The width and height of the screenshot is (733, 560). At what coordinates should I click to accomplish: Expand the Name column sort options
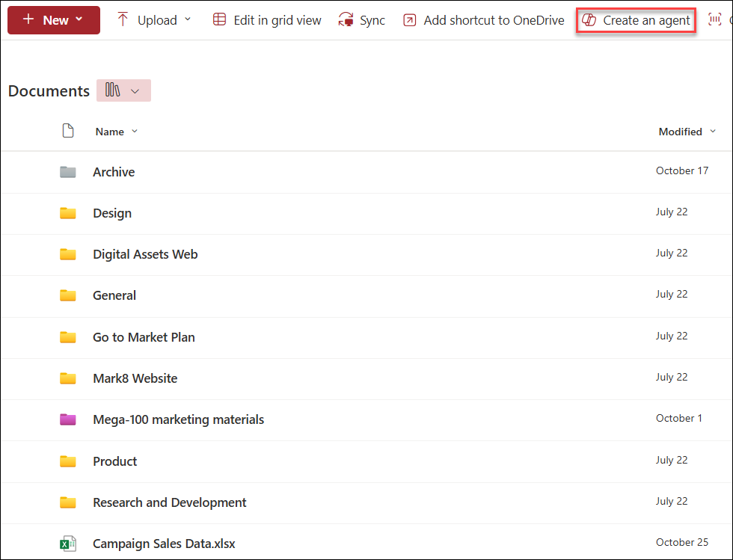click(136, 131)
